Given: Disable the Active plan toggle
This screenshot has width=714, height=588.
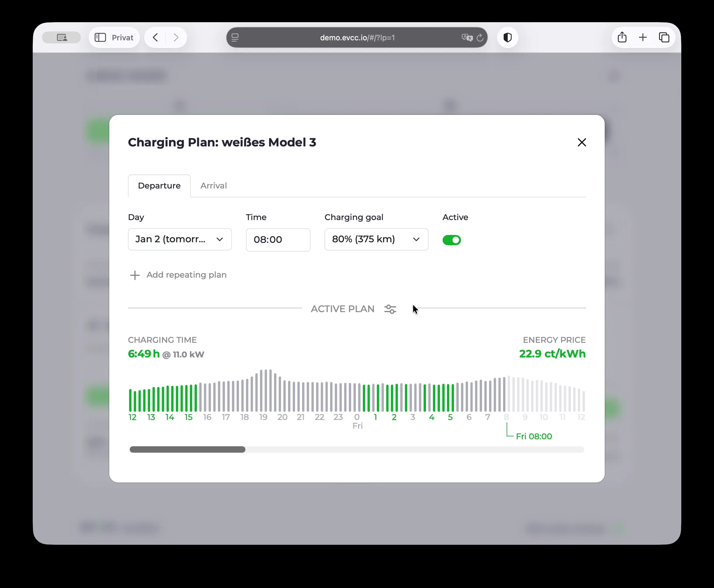Looking at the screenshot, I should click(x=451, y=240).
